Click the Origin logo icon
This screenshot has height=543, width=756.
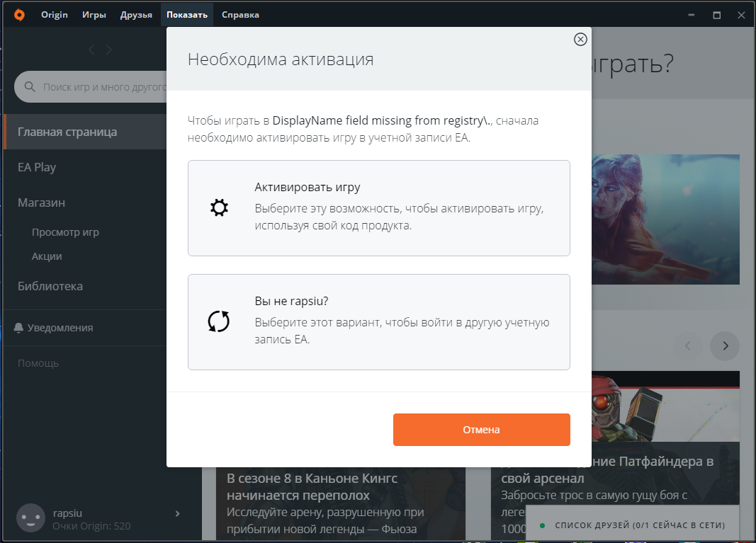click(x=19, y=15)
